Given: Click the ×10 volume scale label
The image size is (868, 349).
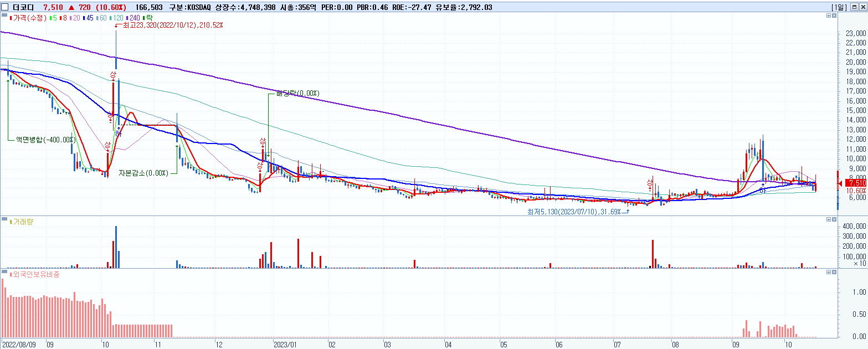Looking at the screenshot, I should click(860, 264).
